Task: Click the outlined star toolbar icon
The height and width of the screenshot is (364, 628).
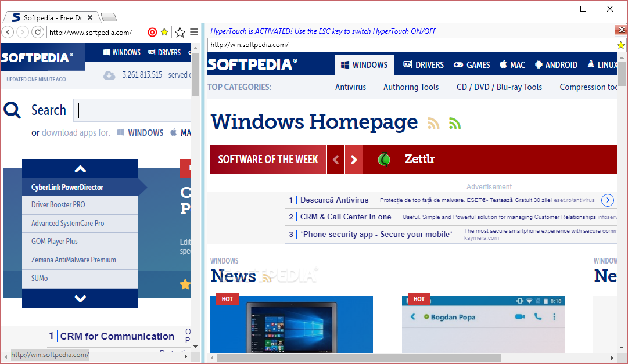Action: (180, 32)
